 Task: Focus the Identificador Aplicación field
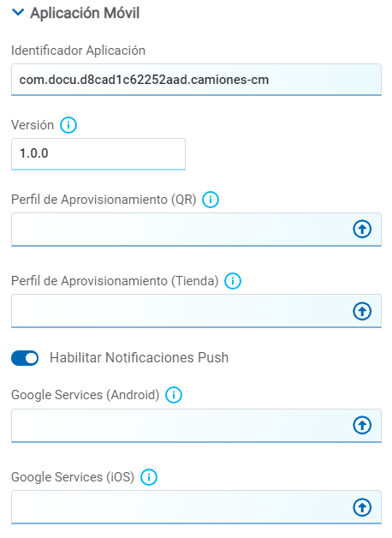[196, 80]
